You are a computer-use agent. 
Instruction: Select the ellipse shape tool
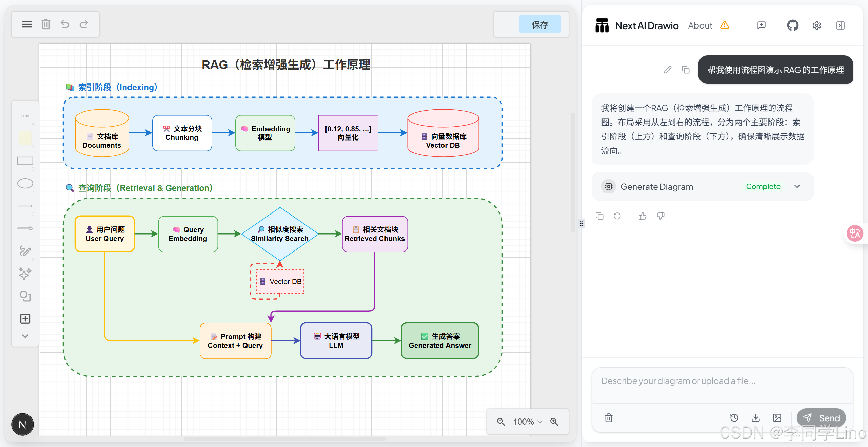pos(25,183)
